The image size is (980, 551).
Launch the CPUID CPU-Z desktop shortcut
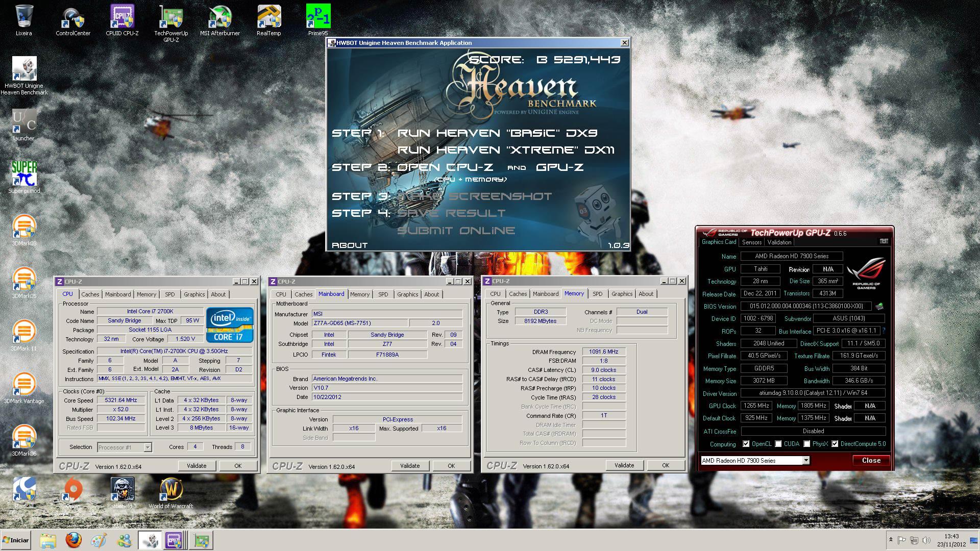tap(122, 20)
